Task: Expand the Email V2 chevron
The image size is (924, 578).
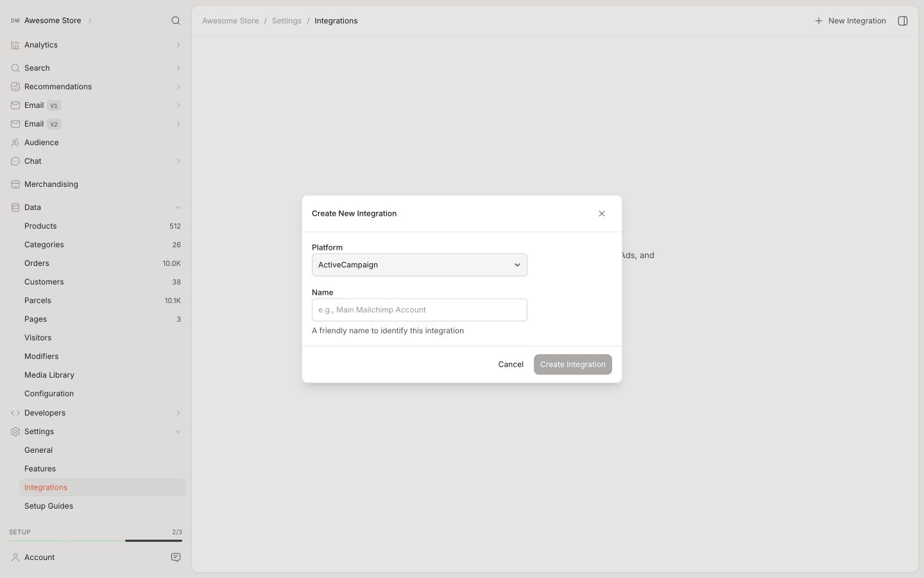Action: (178, 124)
